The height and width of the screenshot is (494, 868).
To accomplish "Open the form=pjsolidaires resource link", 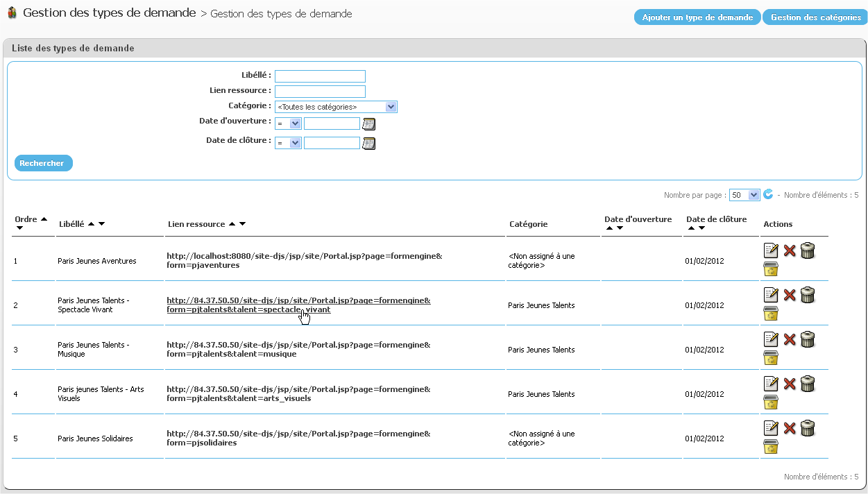I will [298, 438].
